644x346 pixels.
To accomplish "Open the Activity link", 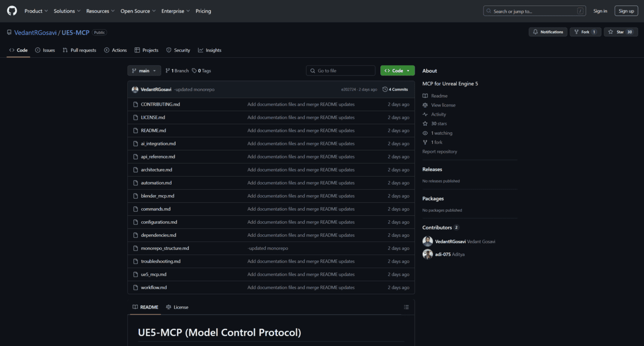I will tap(434, 114).
